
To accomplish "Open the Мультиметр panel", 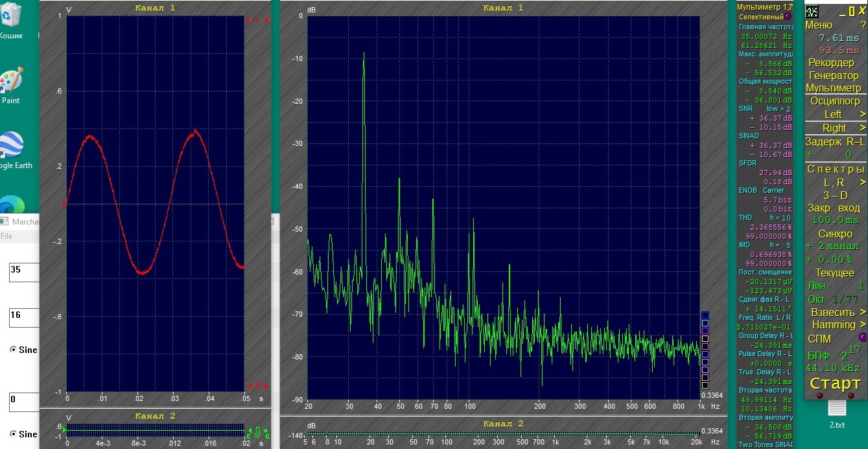I will [x=834, y=88].
